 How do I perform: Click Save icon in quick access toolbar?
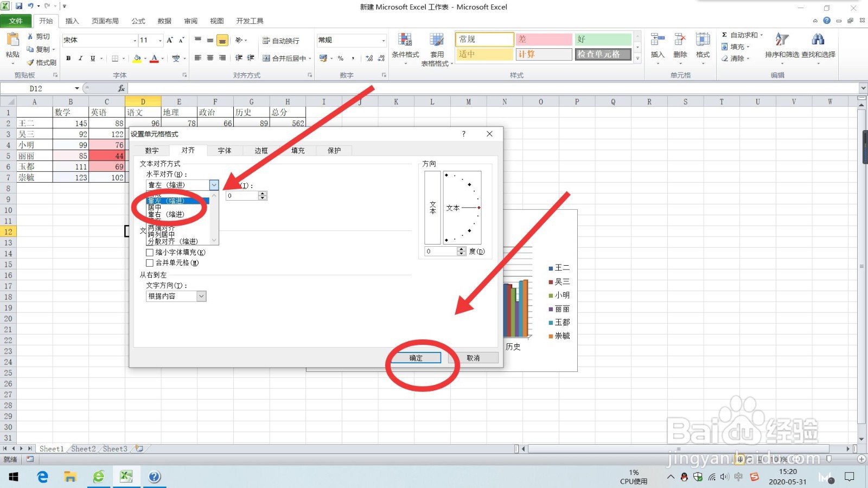pyautogui.click(x=19, y=7)
